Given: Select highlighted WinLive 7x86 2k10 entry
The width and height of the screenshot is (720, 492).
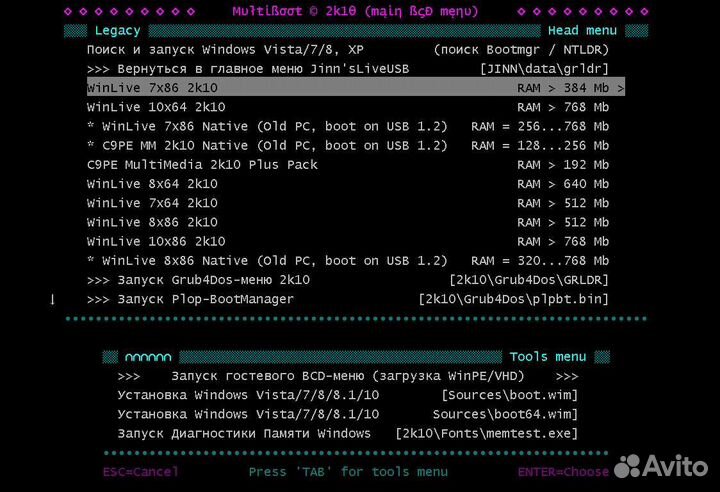Looking at the screenshot, I should pyautogui.click(x=355, y=88).
